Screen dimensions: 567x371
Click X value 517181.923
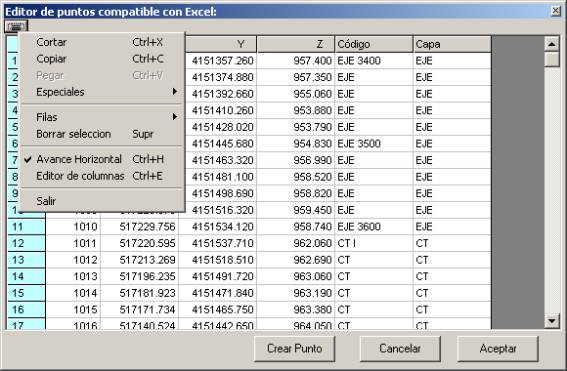click(x=140, y=293)
